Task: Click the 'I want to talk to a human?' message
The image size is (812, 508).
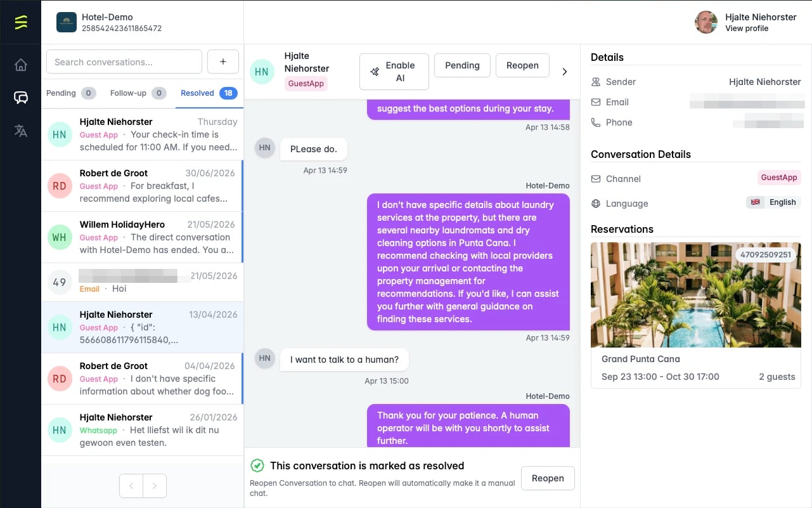Action: pos(344,360)
